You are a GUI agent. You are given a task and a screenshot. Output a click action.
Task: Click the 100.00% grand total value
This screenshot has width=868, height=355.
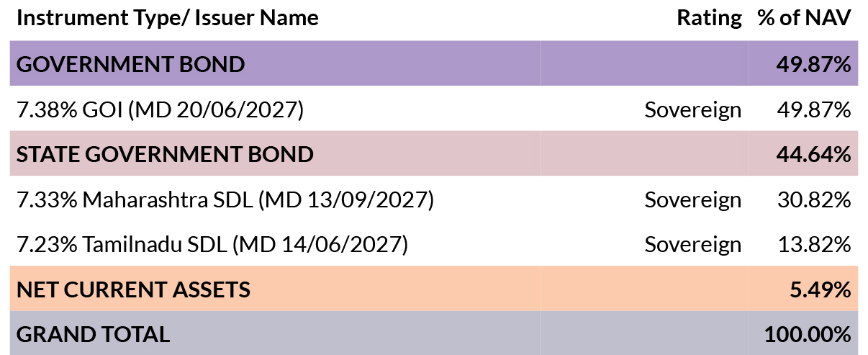(808, 334)
